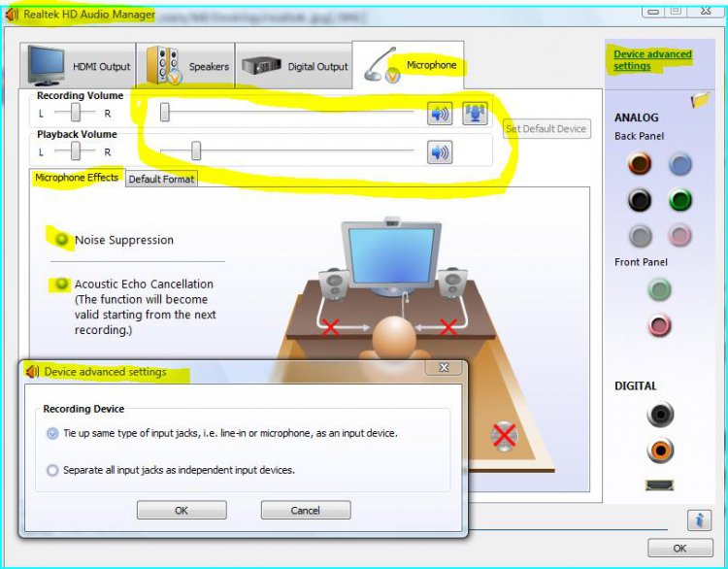Close the Device advanced settings dialog
Viewport: 728px width, 569px height.
[x=444, y=367]
